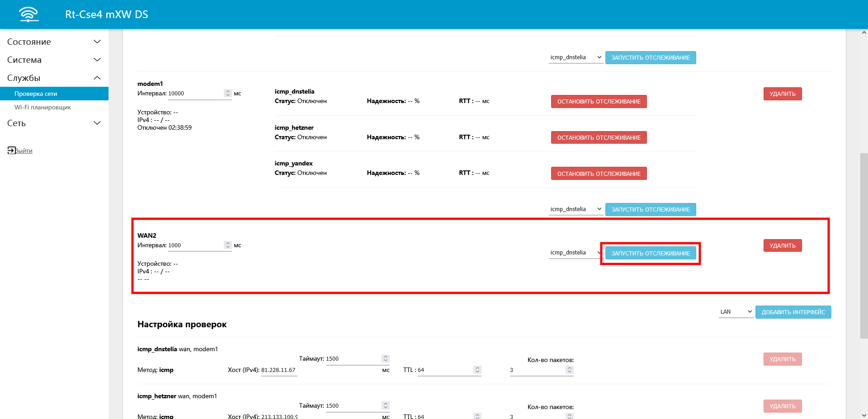Click the Wi-Fi router logo icon
Viewport: 868px width, 419px height.
28,14
